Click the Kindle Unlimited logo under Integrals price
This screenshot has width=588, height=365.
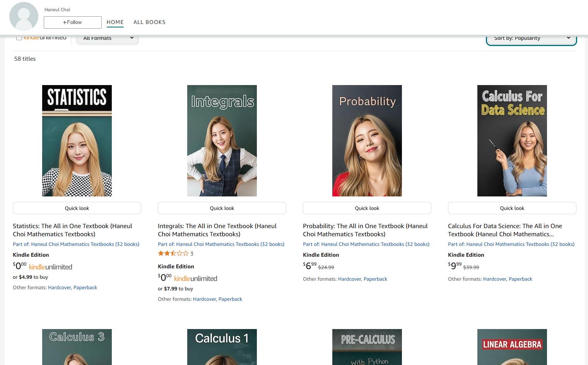pos(195,278)
